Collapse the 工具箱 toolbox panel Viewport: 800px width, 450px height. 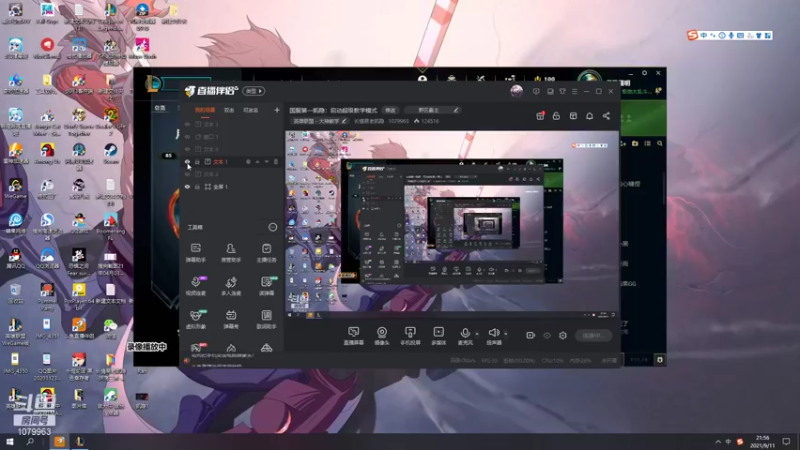point(273,227)
